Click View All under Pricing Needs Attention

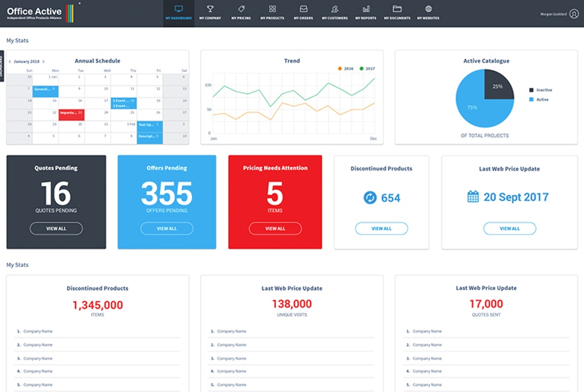click(275, 229)
